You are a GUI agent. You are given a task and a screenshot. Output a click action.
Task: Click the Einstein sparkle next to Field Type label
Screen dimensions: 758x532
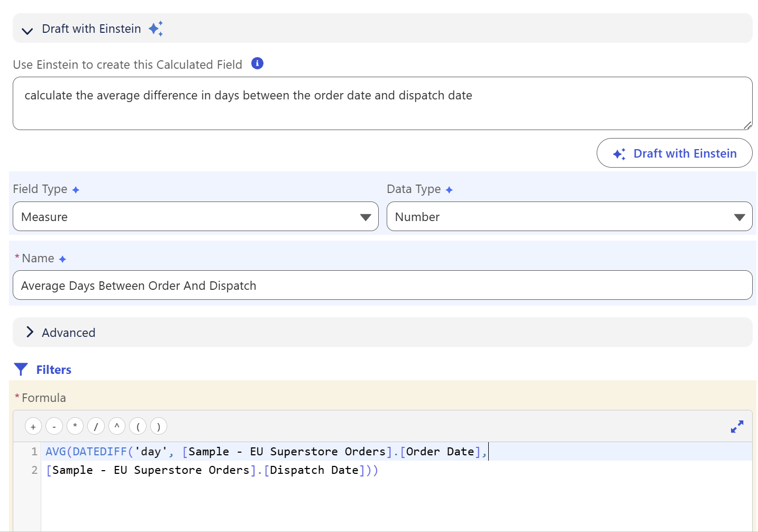[x=76, y=190]
